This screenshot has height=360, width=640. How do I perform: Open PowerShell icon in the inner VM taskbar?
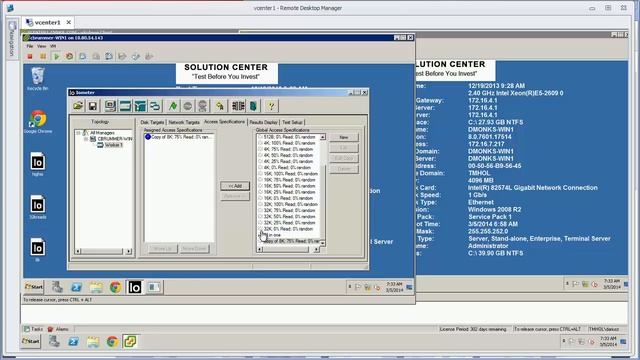pos(76,287)
